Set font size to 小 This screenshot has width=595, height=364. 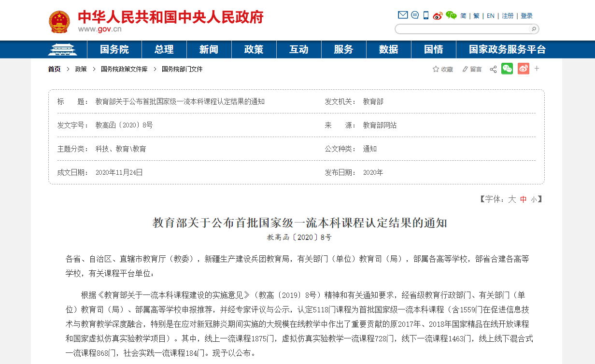(x=534, y=199)
